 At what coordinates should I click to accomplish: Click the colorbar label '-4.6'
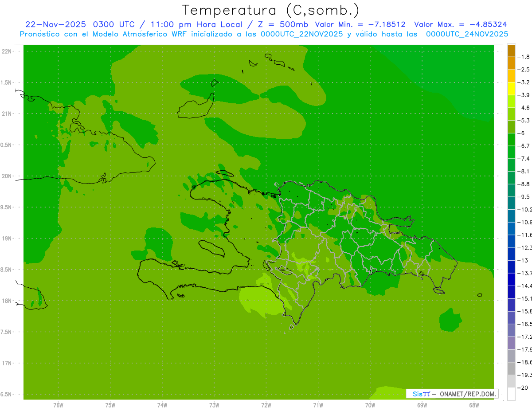click(524, 108)
